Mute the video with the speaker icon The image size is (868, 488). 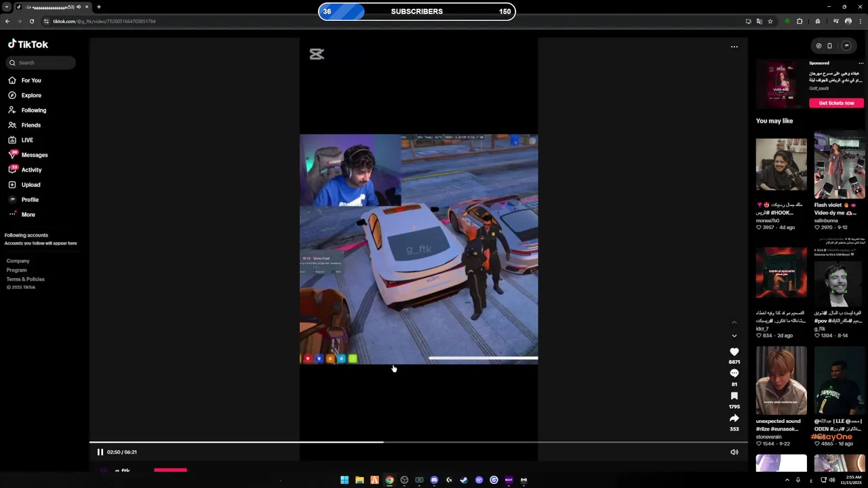coord(734,452)
